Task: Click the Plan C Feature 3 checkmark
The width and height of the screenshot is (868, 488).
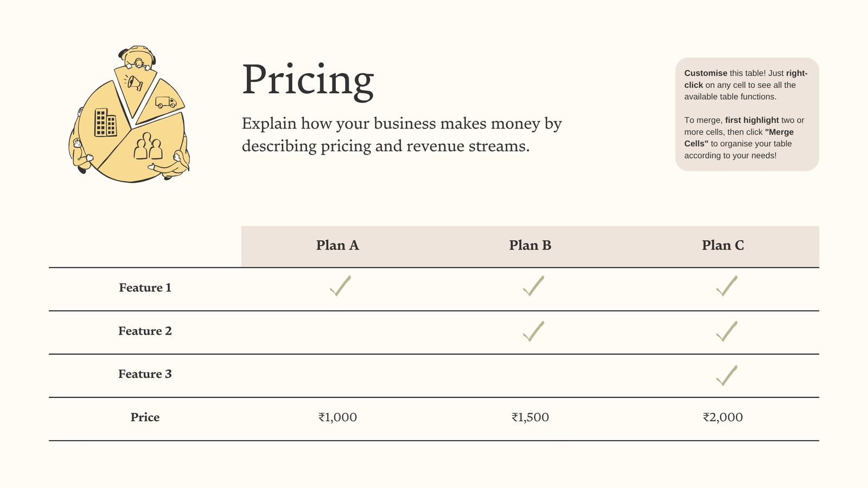Action: tap(726, 375)
